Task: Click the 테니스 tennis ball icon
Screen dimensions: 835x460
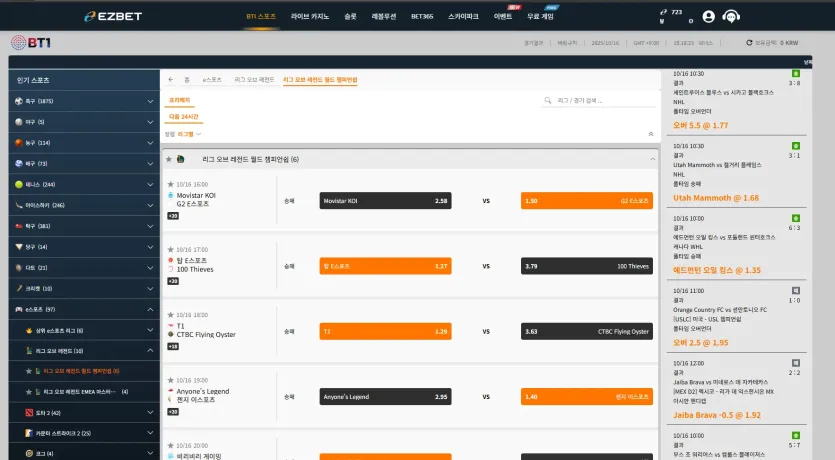Action: (19, 184)
